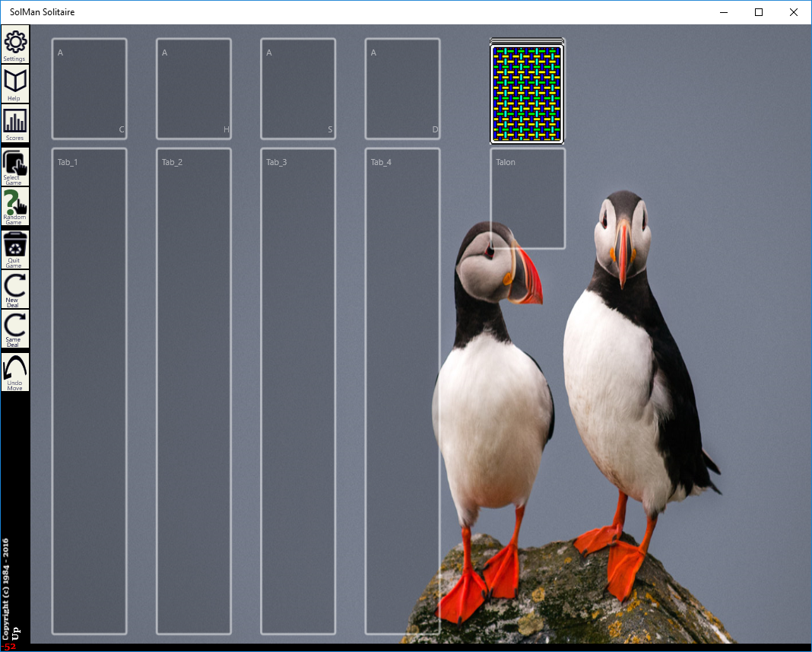Viewport: 812px width, 652px height.
Task: Click the Tab_1 tableau column
Action: pyautogui.click(x=89, y=391)
